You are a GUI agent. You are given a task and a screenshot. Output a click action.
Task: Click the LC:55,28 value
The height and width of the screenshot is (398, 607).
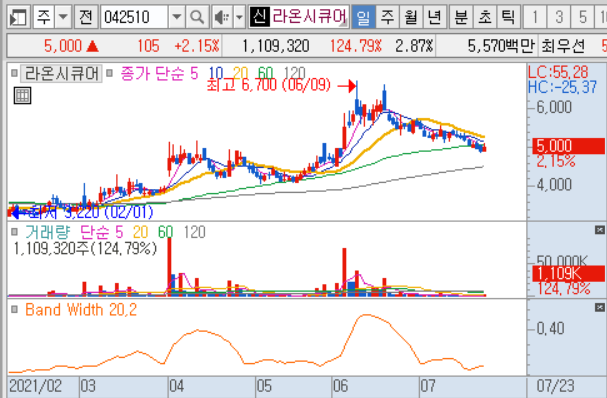point(558,72)
